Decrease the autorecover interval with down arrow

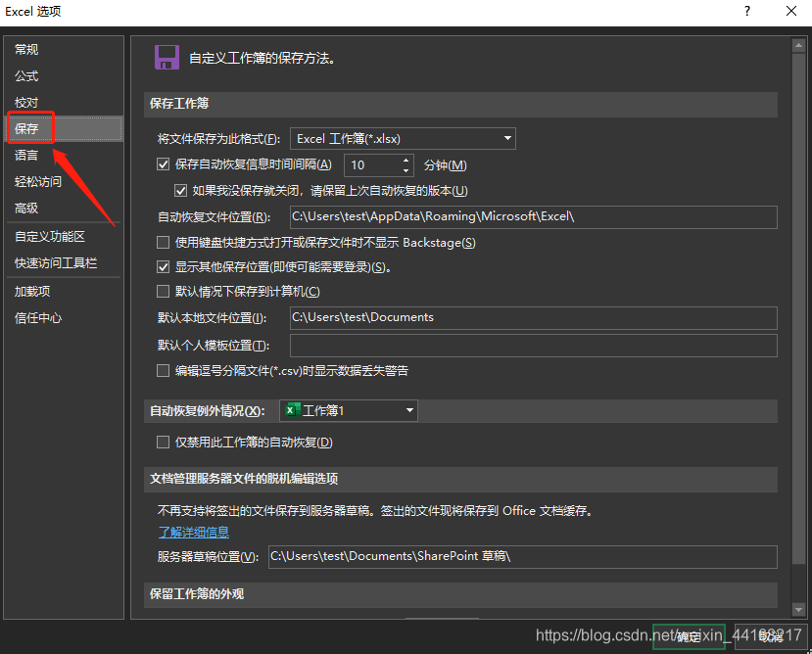[406, 171]
